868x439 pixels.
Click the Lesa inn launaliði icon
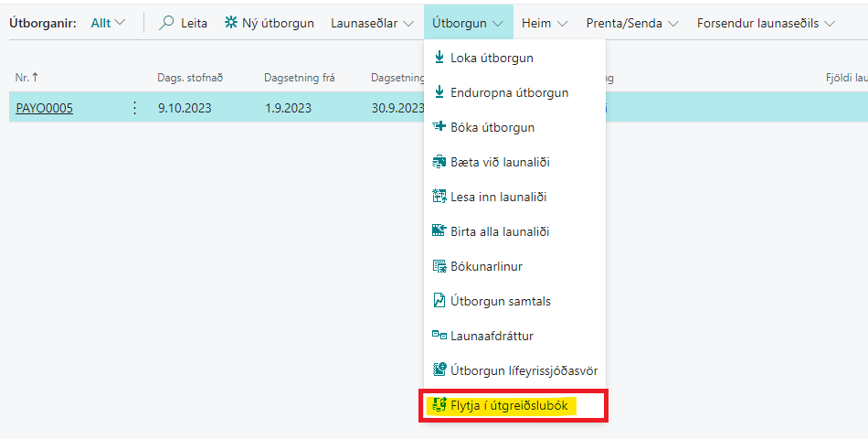439,197
